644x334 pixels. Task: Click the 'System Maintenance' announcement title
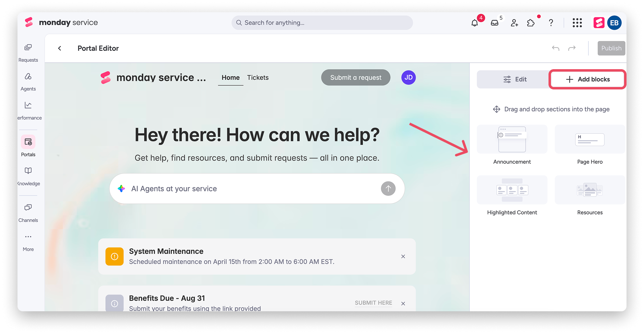[166, 251]
